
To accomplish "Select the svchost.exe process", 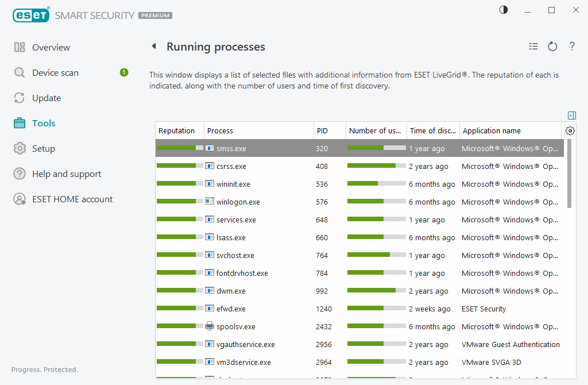I will pos(359,255).
